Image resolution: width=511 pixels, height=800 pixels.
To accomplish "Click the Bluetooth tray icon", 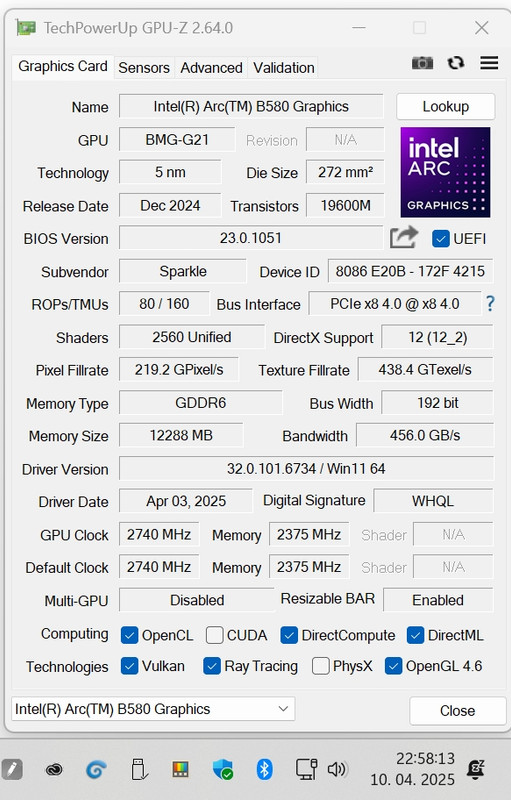I will tap(264, 769).
